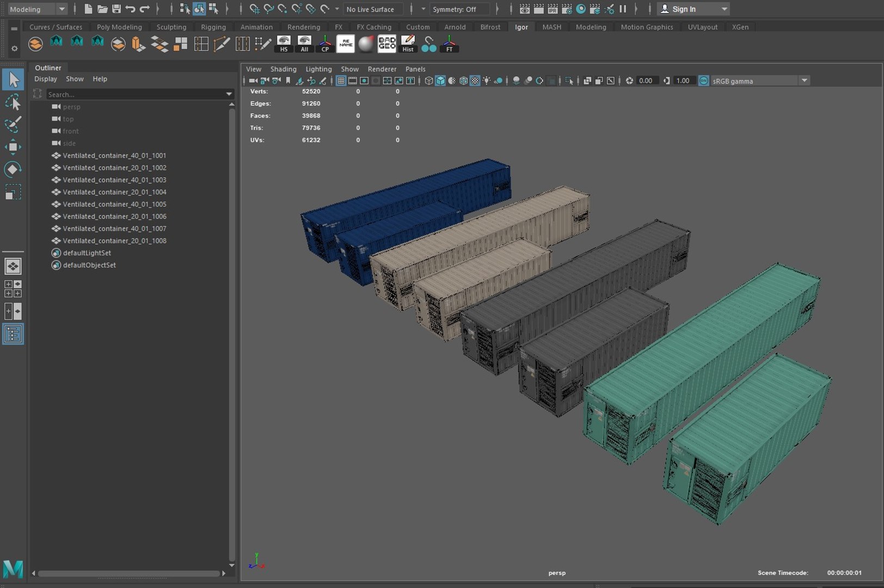Toggle use all lights in viewport

(487, 81)
